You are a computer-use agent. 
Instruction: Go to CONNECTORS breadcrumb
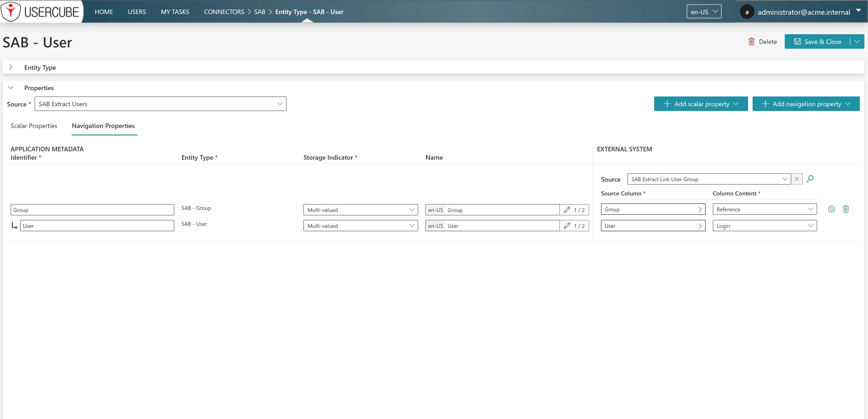224,12
